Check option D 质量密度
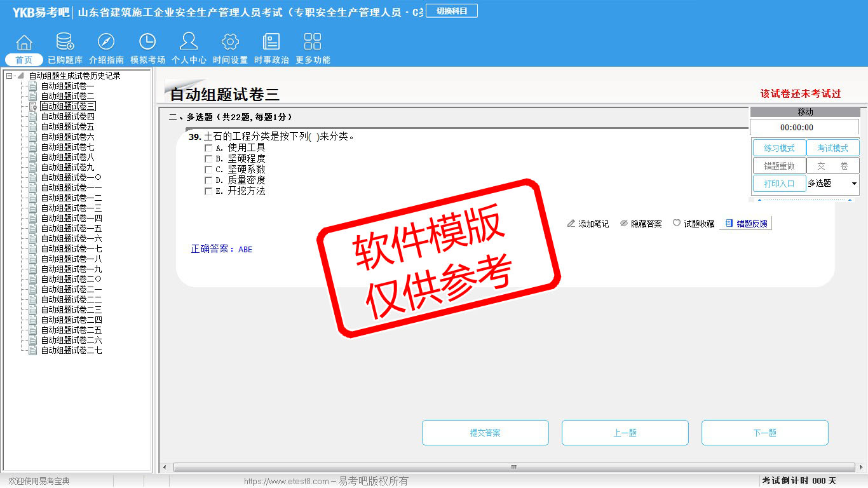868x488 pixels. click(x=208, y=180)
